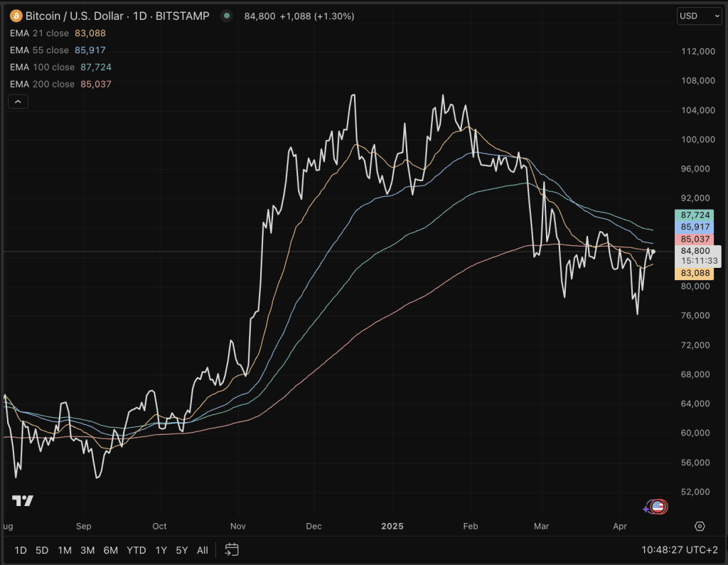The width and height of the screenshot is (728, 565).
Task: Open the go-to-date calendar icon
Action: (x=232, y=550)
